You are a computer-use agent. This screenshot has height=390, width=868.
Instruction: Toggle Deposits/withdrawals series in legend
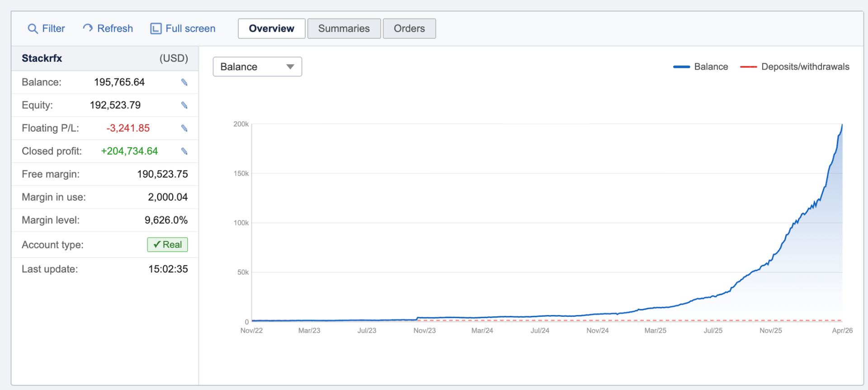(805, 67)
